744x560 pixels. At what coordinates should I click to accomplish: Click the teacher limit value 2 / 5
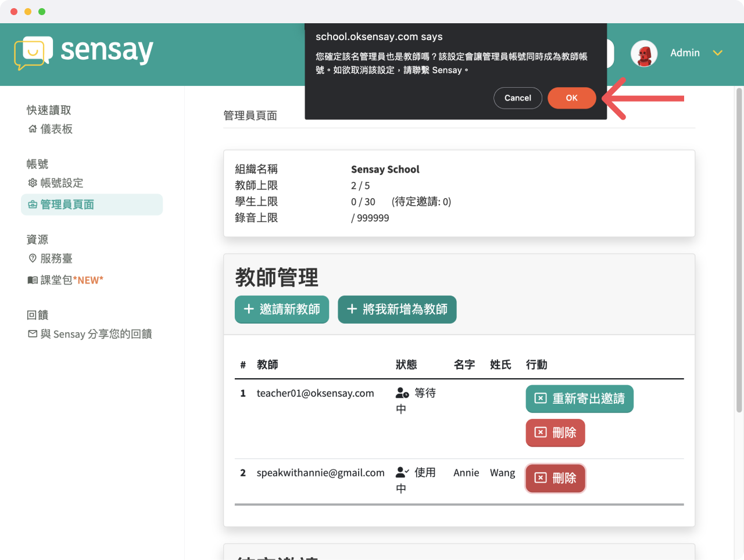(360, 186)
